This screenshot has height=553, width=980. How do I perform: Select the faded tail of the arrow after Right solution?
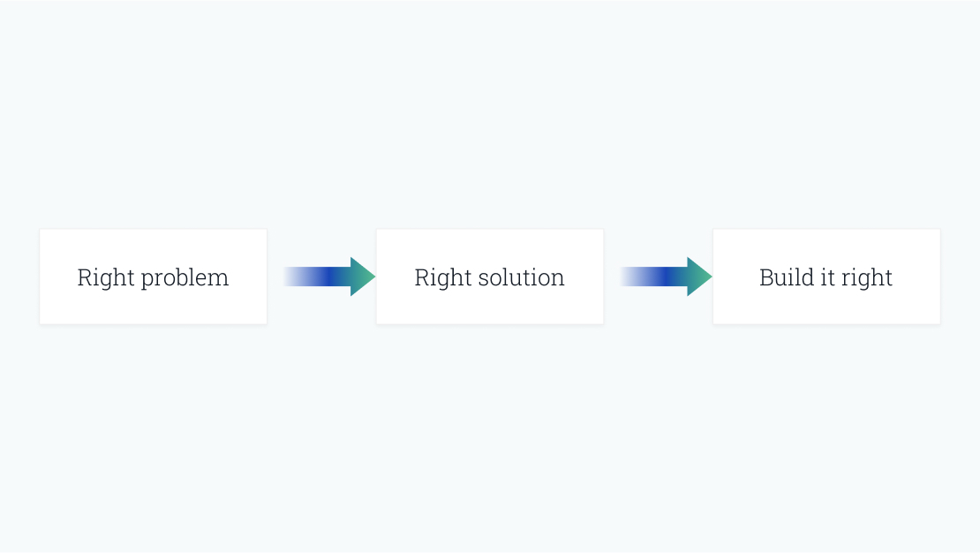(x=634, y=276)
